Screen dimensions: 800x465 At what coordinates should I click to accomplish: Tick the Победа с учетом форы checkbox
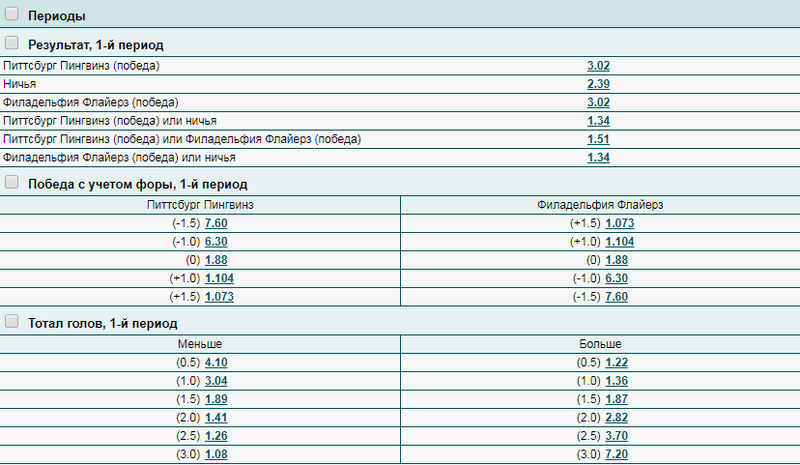12,182
